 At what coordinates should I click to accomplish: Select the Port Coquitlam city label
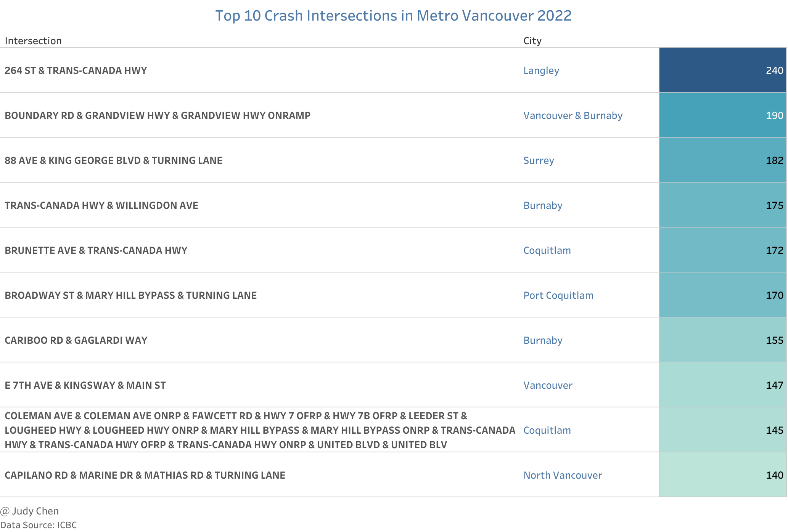[x=558, y=295]
